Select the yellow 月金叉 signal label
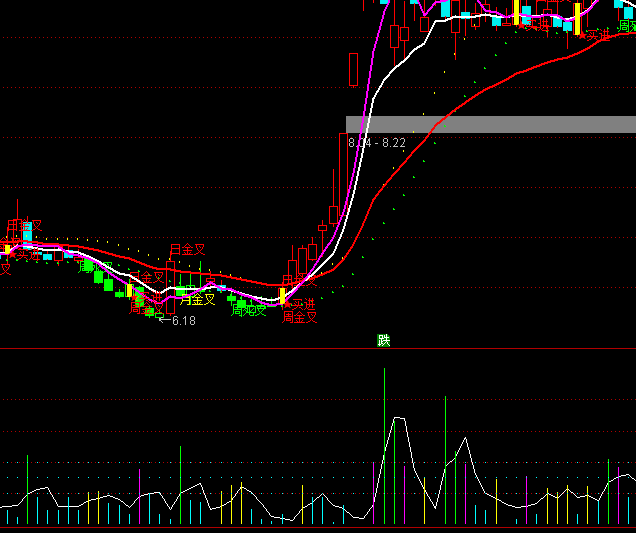The width and height of the screenshot is (636, 533). click(198, 298)
